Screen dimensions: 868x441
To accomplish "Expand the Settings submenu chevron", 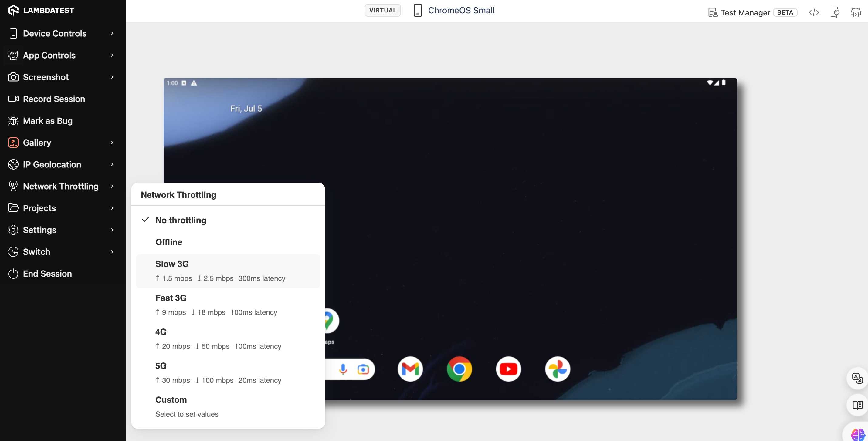I will [x=112, y=230].
